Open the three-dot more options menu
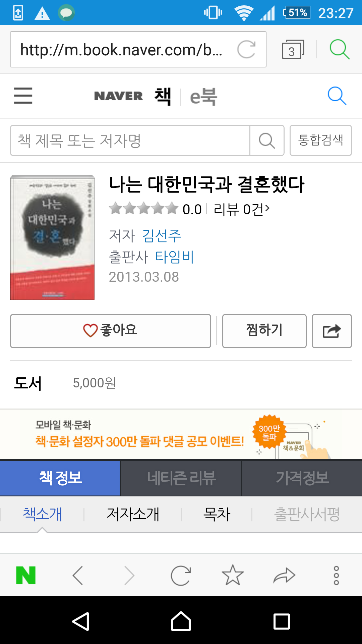 click(x=336, y=575)
